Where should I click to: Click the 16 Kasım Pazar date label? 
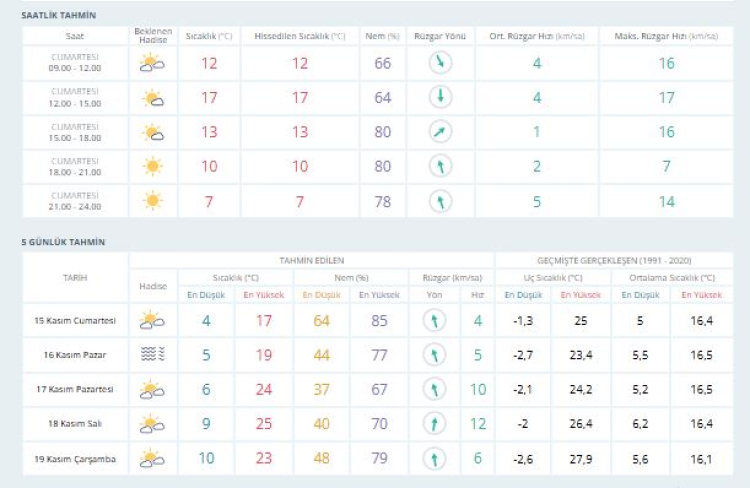(75, 355)
